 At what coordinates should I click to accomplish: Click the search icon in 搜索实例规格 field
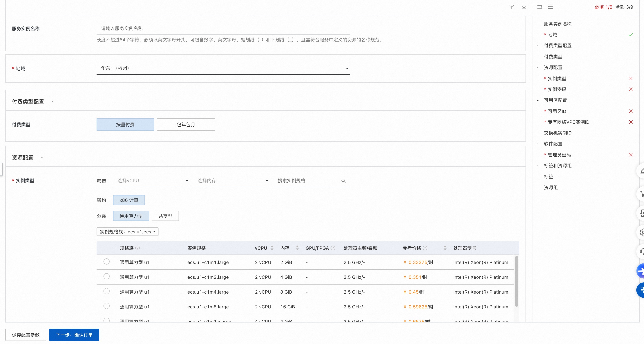344,181
